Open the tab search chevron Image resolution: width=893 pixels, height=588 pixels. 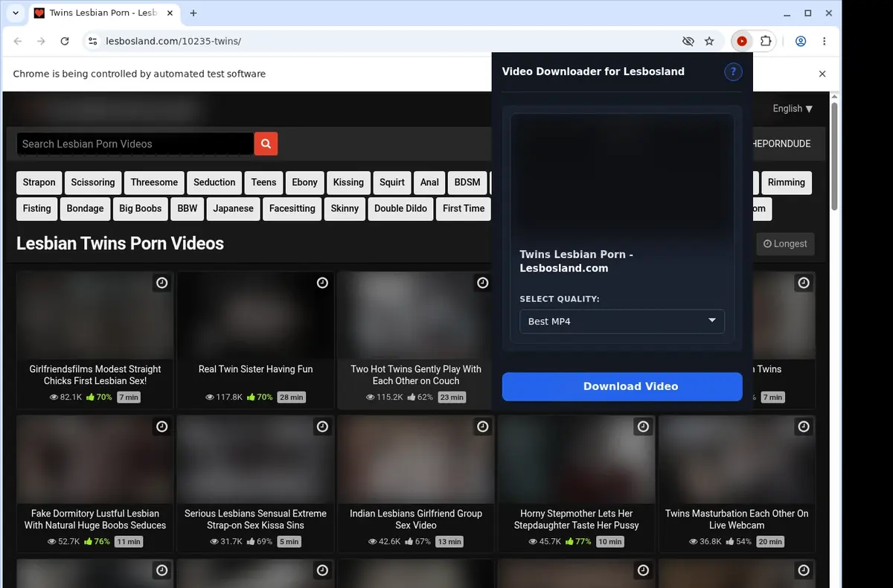[x=16, y=13]
